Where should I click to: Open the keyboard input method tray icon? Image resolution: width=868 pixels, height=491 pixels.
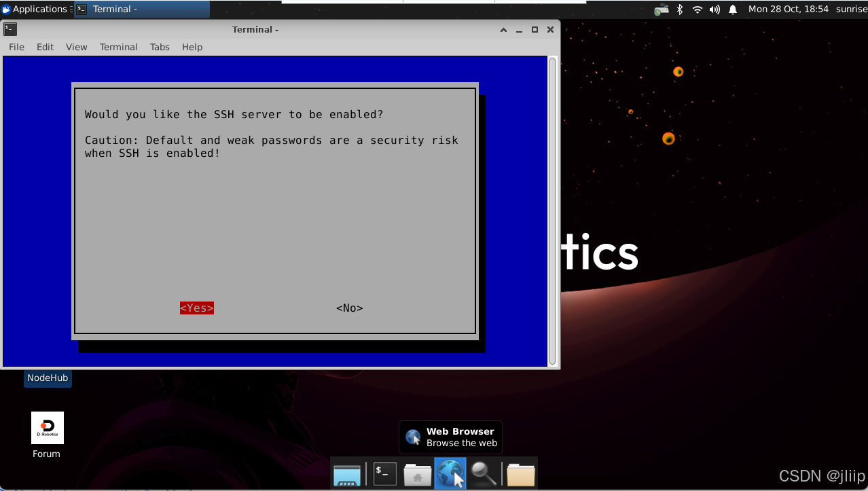(x=662, y=10)
